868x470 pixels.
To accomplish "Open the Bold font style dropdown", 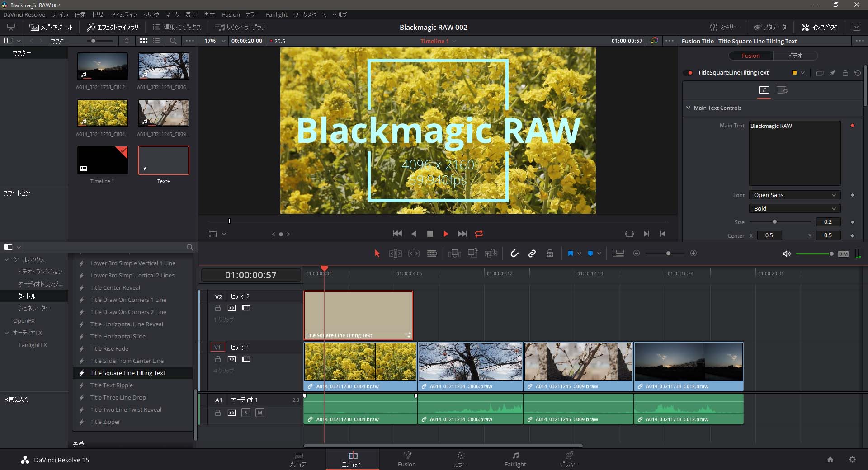I will pyautogui.click(x=795, y=208).
